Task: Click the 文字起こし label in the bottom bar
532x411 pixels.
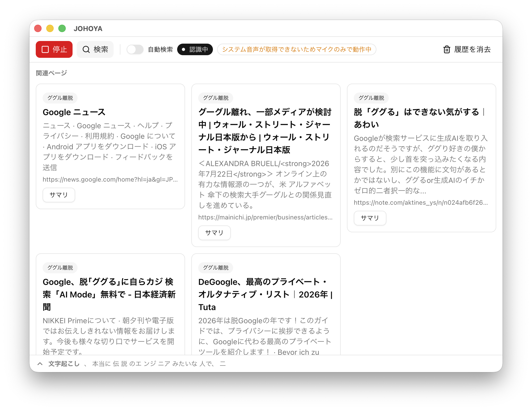Action: (64, 364)
